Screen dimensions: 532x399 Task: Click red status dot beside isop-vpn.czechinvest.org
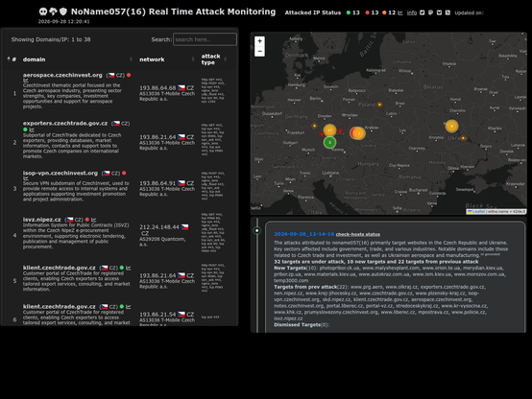click(124, 173)
